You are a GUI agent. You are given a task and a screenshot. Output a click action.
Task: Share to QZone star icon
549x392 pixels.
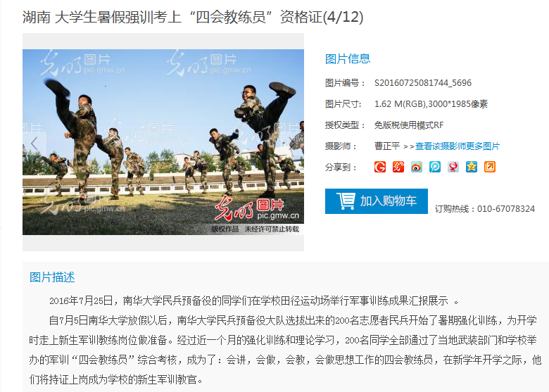(x=472, y=167)
